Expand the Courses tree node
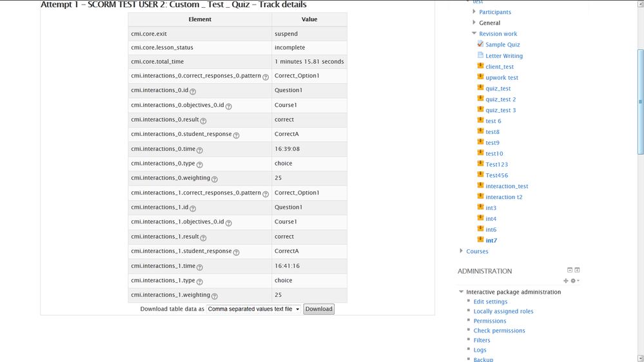 pos(461,251)
